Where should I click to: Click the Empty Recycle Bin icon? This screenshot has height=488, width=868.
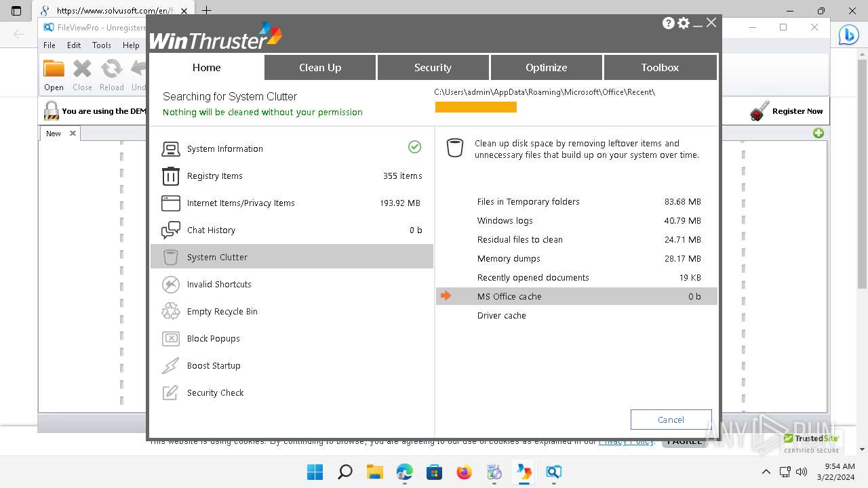pyautogui.click(x=171, y=312)
